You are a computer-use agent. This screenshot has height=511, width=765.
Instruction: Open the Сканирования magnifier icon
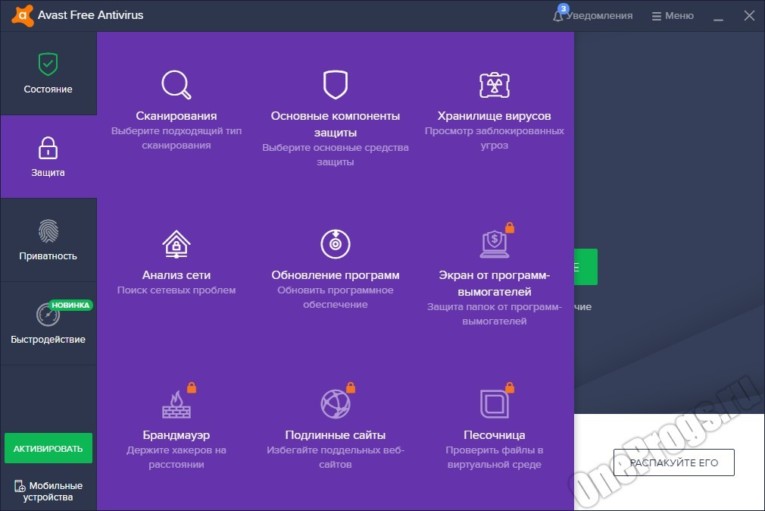176,85
